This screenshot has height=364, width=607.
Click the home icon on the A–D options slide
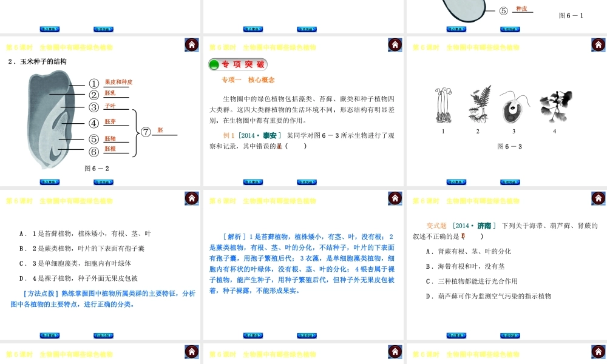coord(192,198)
